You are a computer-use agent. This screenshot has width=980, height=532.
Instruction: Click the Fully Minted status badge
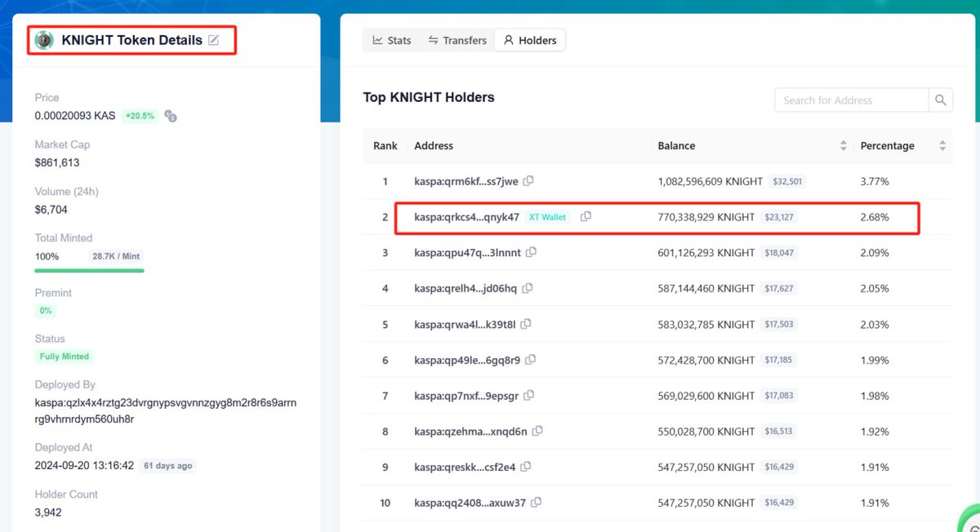pos(65,357)
